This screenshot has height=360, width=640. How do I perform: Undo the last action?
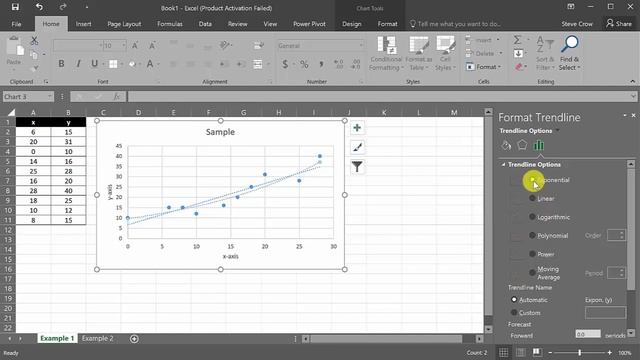pyautogui.click(x=39, y=7)
